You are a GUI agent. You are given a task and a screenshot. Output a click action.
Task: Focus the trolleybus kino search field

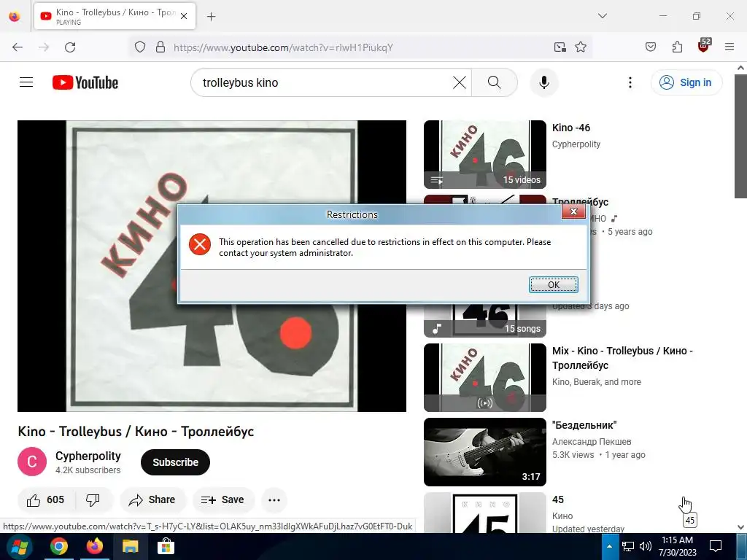pyautogui.click(x=324, y=82)
